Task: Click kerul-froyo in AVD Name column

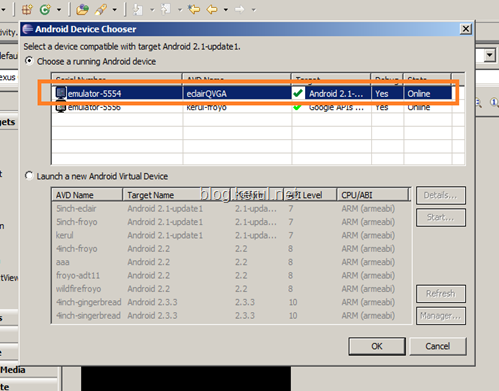Action: click(x=206, y=107)
